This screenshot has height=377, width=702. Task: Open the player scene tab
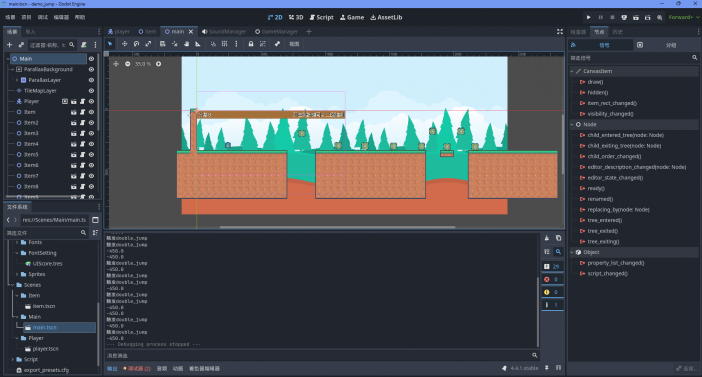point(119,32)
